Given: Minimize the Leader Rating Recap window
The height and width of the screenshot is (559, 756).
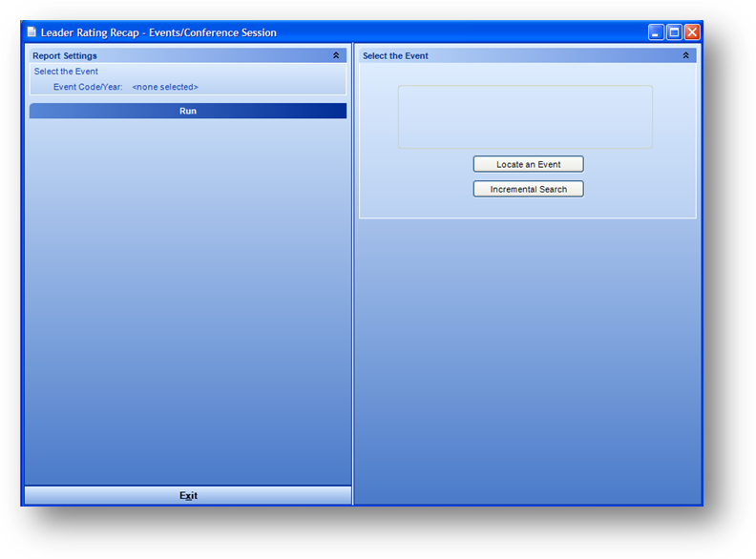Looking at the screenshot, I should [656, 32].
